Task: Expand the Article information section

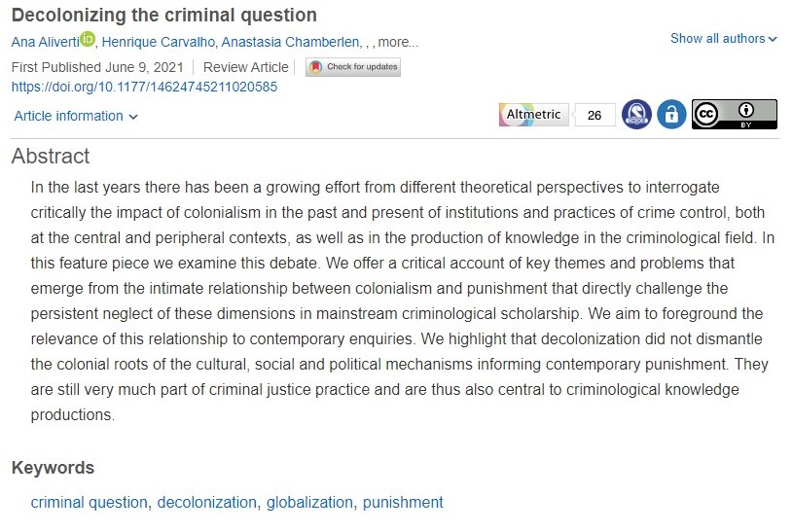Action: [76, 117]
